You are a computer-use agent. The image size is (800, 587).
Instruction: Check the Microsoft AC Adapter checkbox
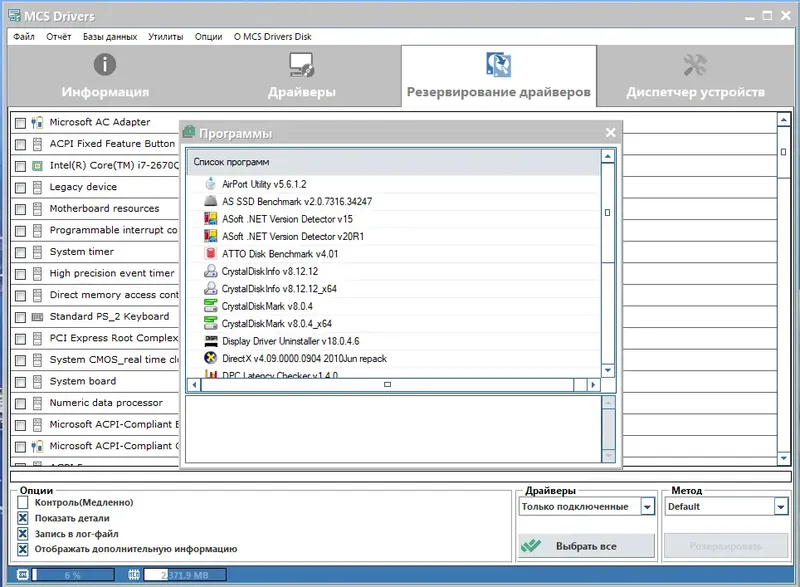[20, 123]
